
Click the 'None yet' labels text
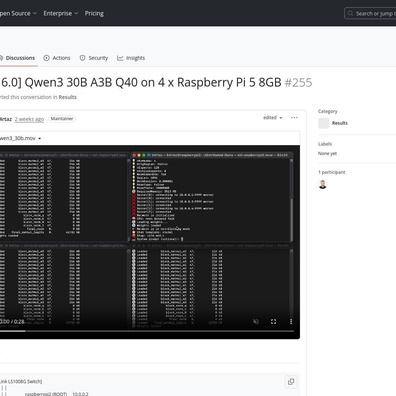point(327,154)
